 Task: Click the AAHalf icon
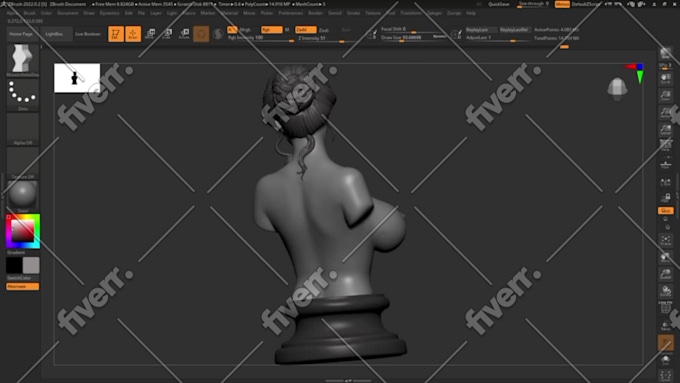665,129
